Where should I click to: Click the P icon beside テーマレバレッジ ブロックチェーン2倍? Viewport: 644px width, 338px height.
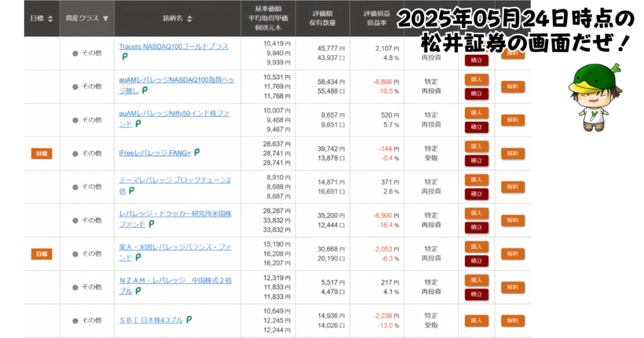132,190
